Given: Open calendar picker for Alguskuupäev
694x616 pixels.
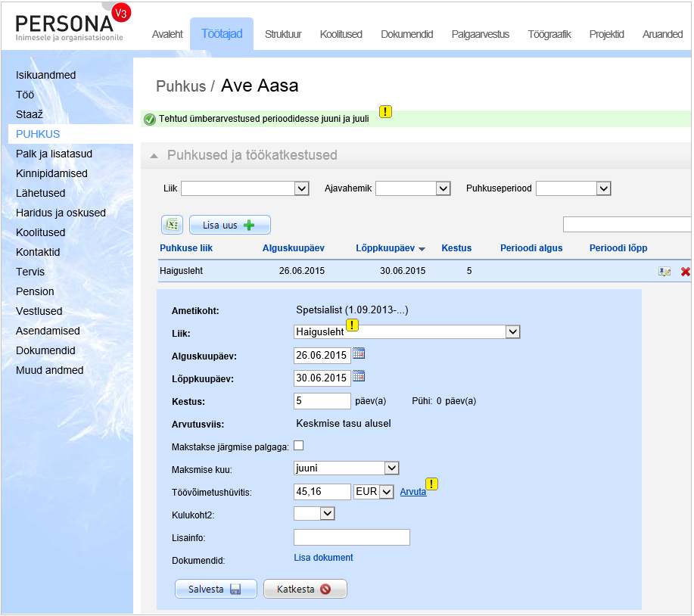Looking at the screenshot, I should [x=359, y=353].
